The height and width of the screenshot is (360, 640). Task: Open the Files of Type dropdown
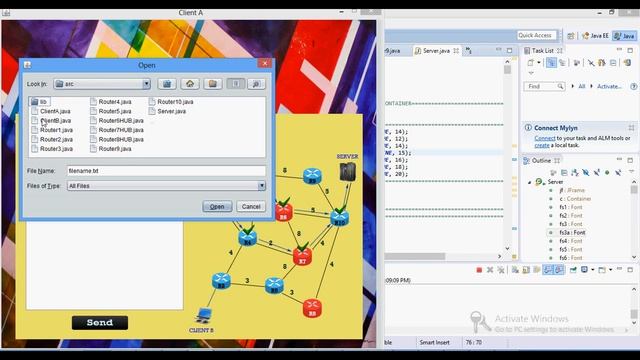click(x=261, y=186)
